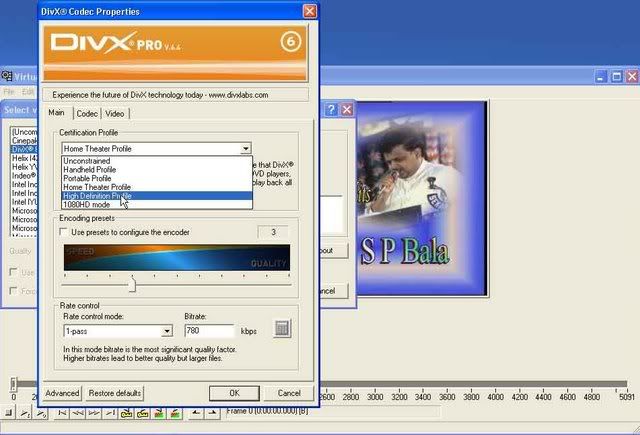Click the VirtualDub timeline position slider handle
640x435 pixels.
(13, 384)
